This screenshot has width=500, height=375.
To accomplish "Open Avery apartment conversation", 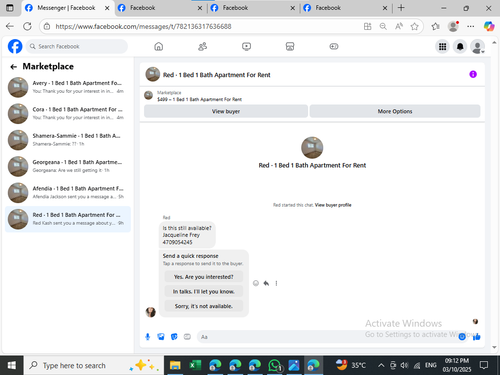I will coord(68,87).
